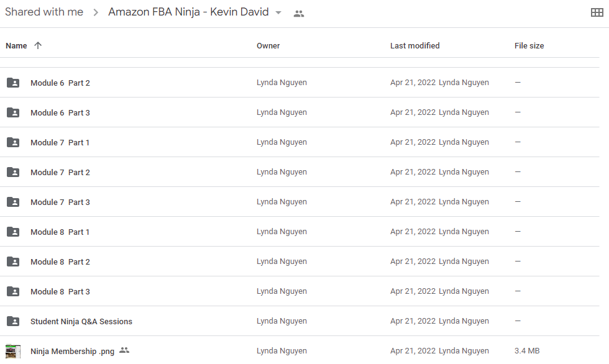Viewport: 609px width, 364px height.
Task: Select Ninja Membership .png image thumbnail
Action: coord(13,351)
